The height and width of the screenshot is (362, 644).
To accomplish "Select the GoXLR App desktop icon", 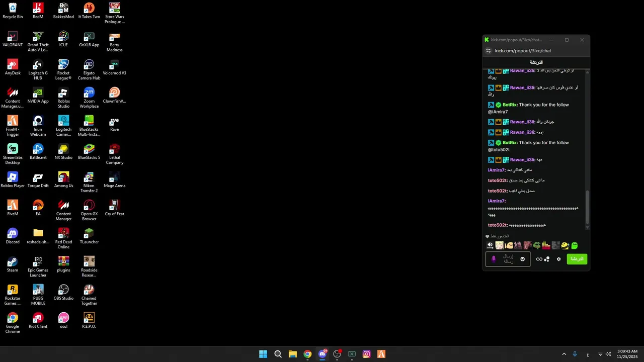I will (89, 39).
